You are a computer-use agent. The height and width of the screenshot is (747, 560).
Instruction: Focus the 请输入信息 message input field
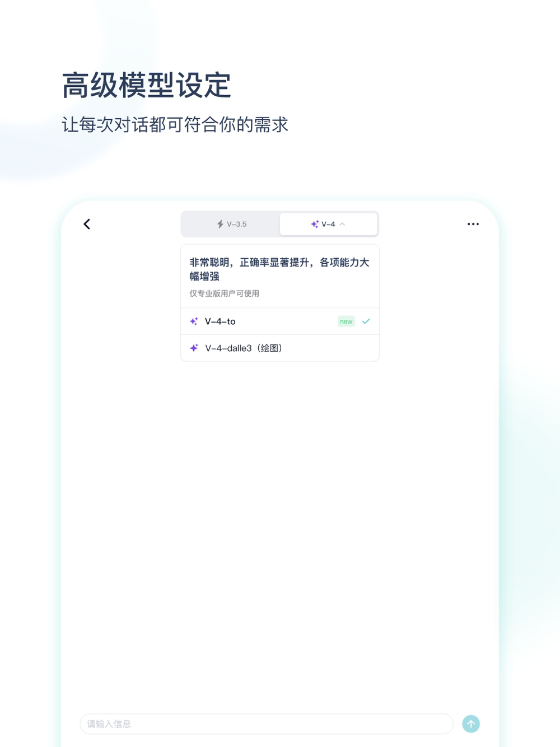267,723
